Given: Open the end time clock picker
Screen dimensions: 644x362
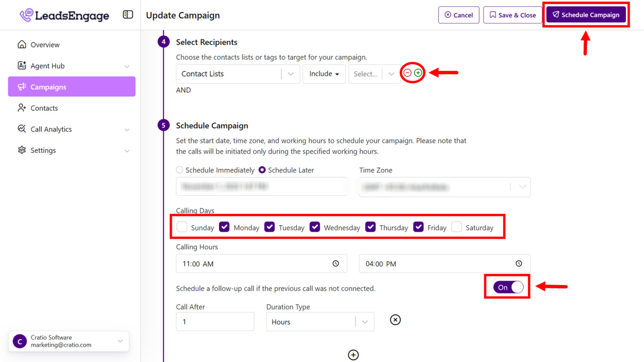Looking at the screenshot, I should coord(519,264).
